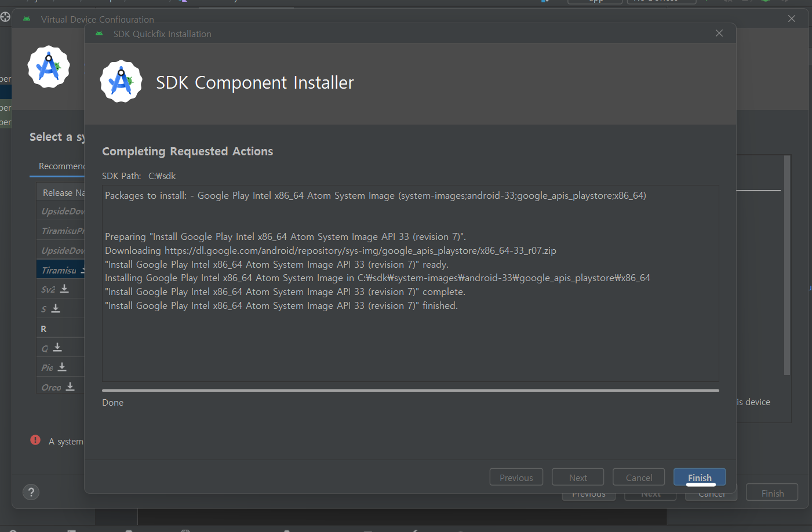Click Finish in SDK Component Installer

(699, 477)
